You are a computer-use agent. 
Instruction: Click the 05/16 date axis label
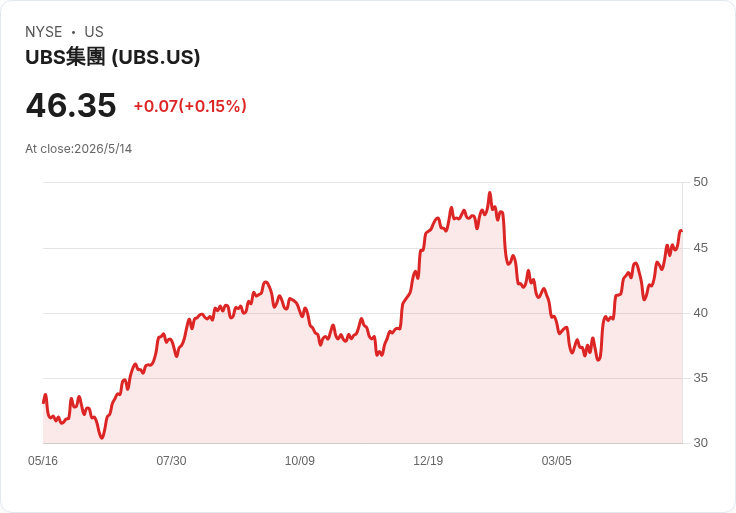coord(43,461)
